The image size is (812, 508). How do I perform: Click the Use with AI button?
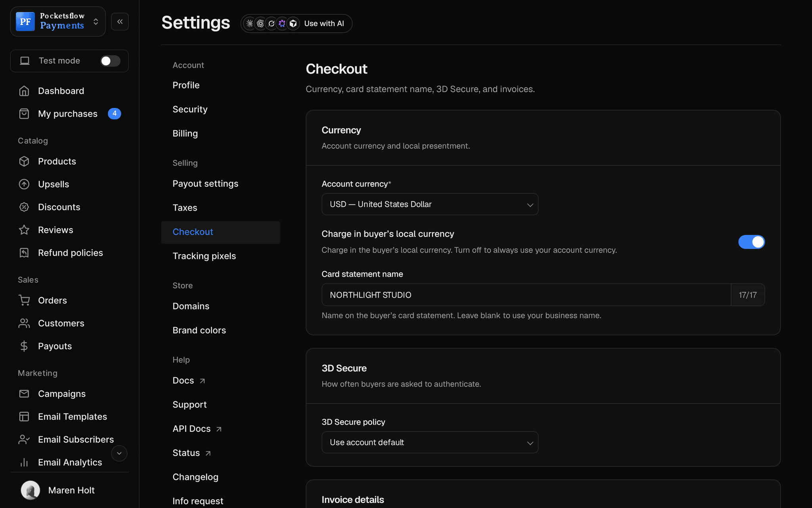[297, 23]
